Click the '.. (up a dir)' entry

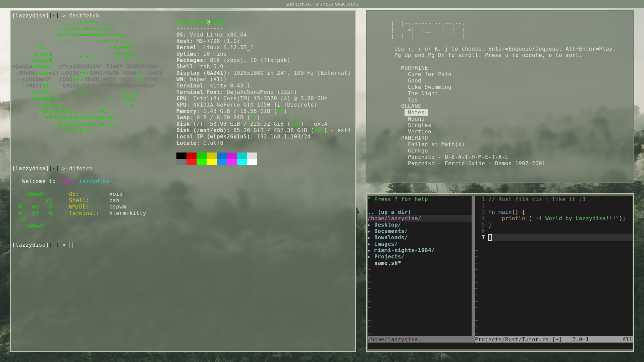point(389,212)
